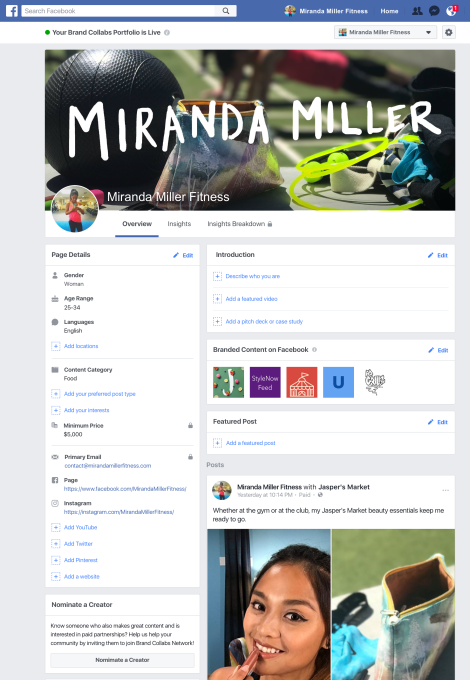Edit the Page Details section

(183, 255)
